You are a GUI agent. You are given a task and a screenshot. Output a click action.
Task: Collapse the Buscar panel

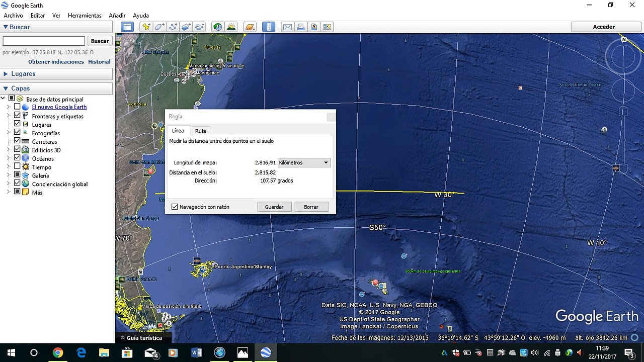click(6, 27)
